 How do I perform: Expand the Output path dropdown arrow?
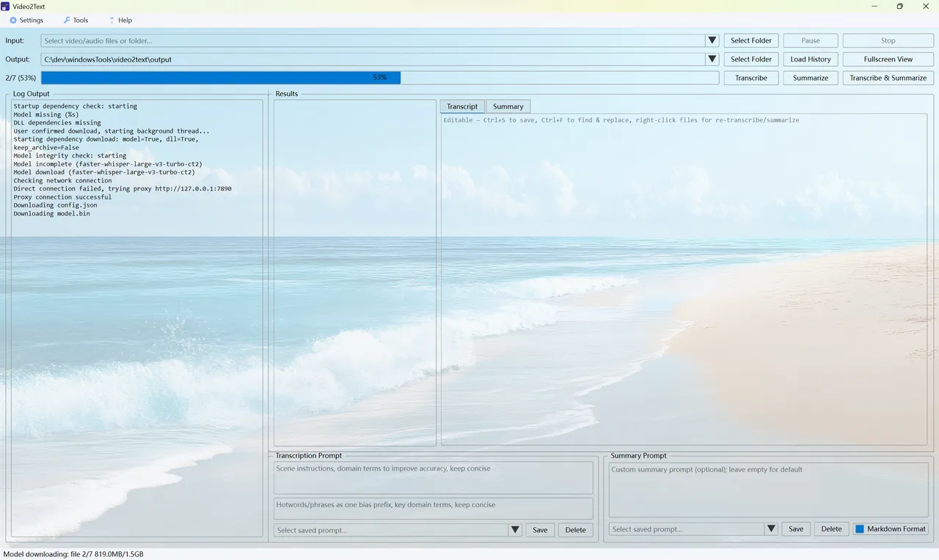point(712,59)
